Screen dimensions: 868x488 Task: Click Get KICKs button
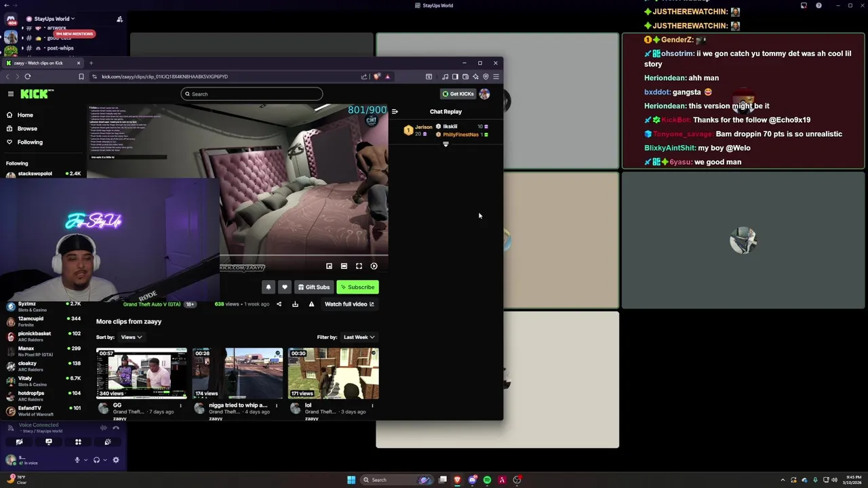coord(458,94)
